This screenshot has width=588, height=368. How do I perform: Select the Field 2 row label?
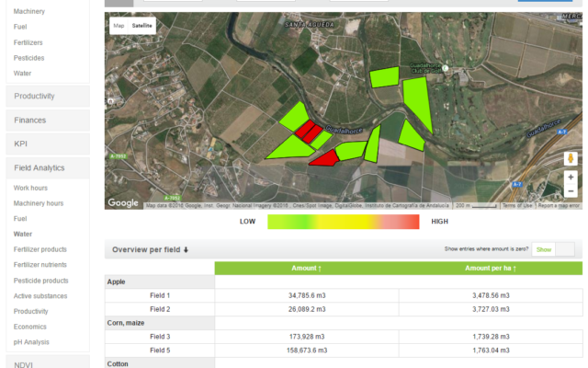point(160,309)
